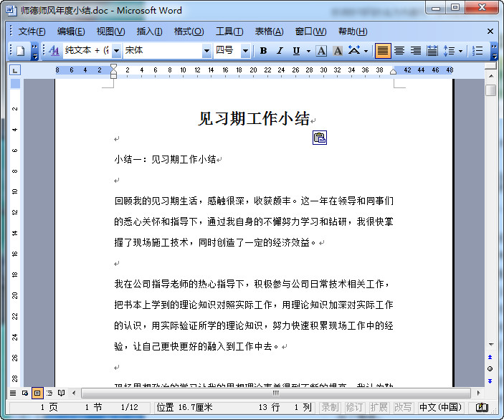Toggle 扩展 selection mode in status bar
Viewport: 504px width, 420px height.
pyautogui.click(x=379, y=408)
